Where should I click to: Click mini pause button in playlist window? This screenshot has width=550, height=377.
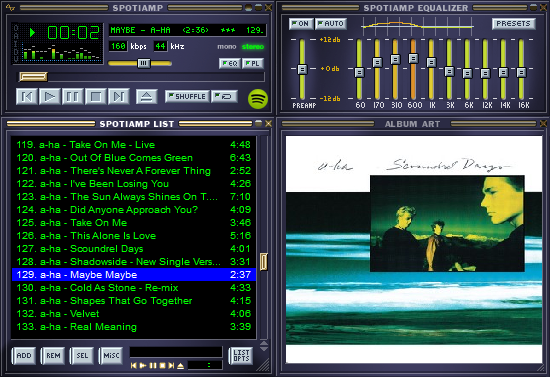[x=153, y=366]
